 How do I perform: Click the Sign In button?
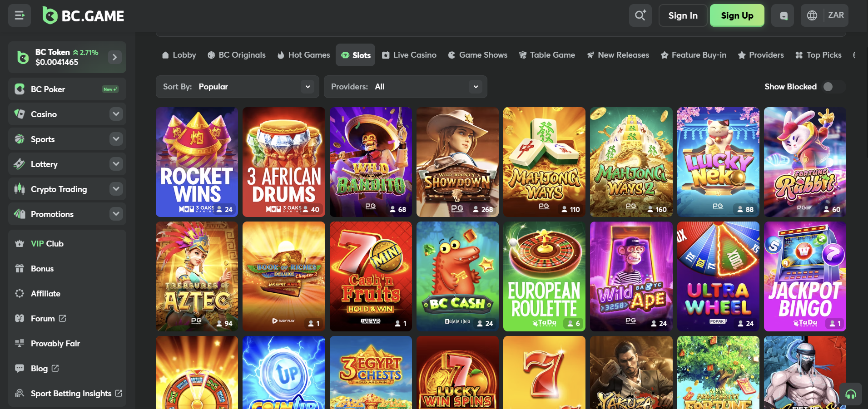682,15
